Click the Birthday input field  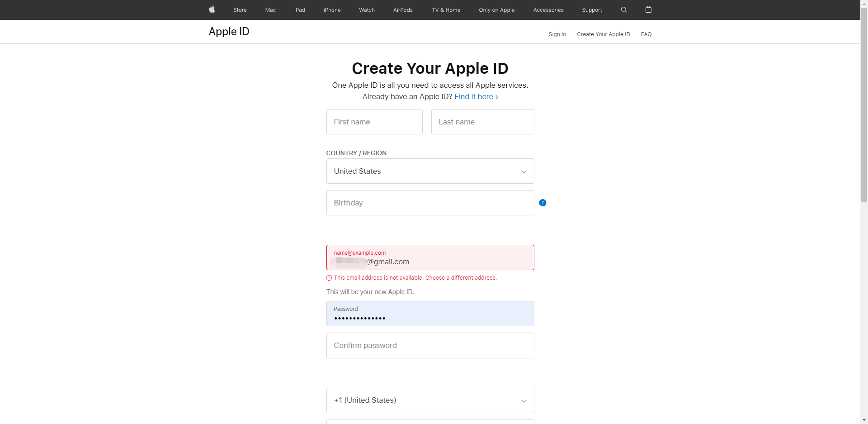click(430, 203)
